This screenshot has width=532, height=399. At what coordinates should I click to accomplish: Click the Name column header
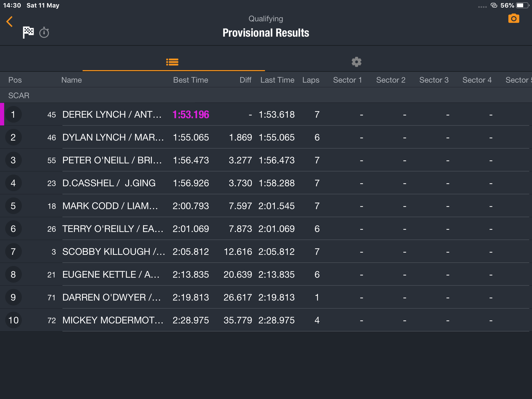[71, 80]
